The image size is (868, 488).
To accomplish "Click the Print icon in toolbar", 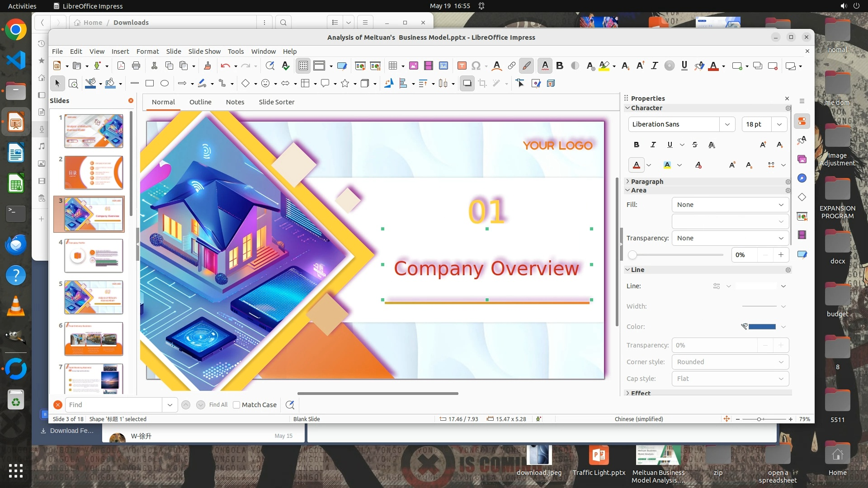I will click(136, 66).
